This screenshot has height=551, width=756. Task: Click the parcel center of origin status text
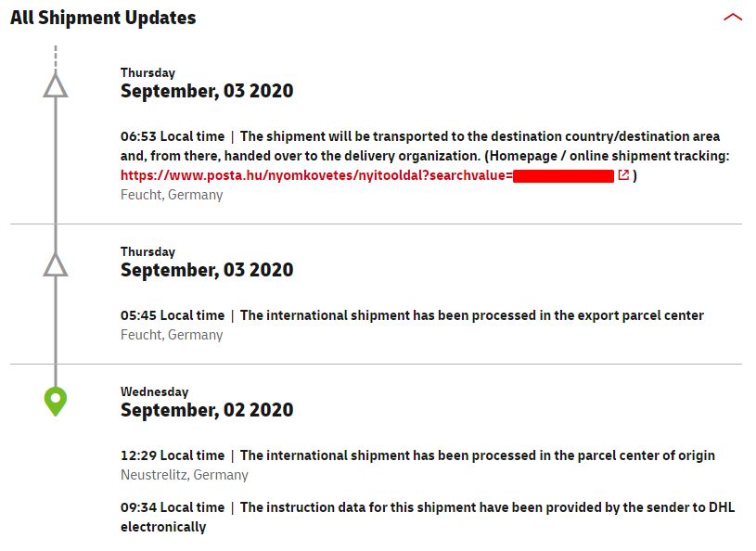click(477, 455)
